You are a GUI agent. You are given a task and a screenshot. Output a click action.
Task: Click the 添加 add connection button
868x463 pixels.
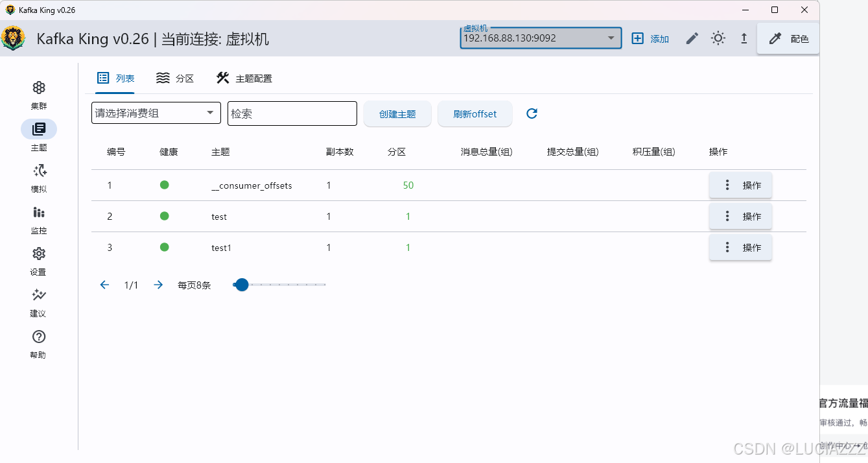(x=650, y=39)
